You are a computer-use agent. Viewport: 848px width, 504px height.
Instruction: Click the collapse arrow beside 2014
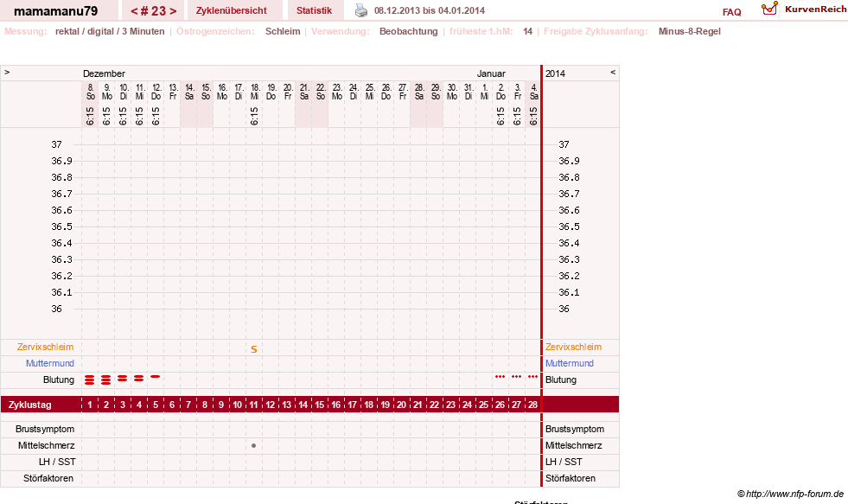click(x=613, y=72)
